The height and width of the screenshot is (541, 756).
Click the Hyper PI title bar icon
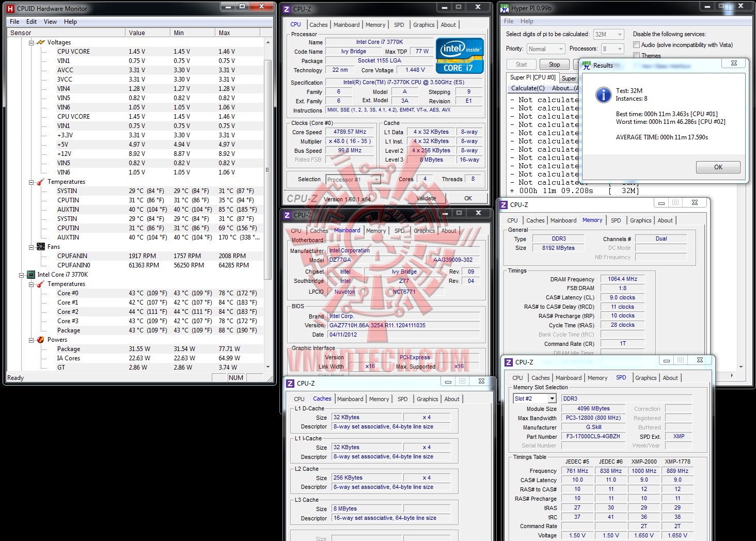(x=505, y=8)
